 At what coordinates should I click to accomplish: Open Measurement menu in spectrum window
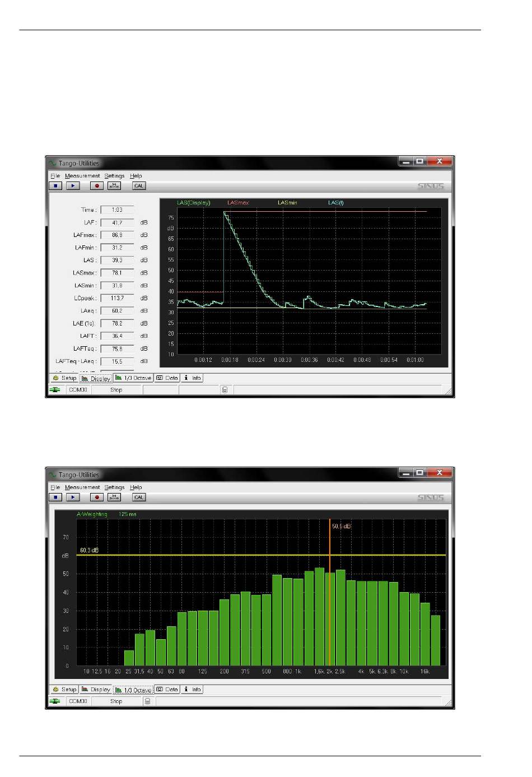[82, 487]
